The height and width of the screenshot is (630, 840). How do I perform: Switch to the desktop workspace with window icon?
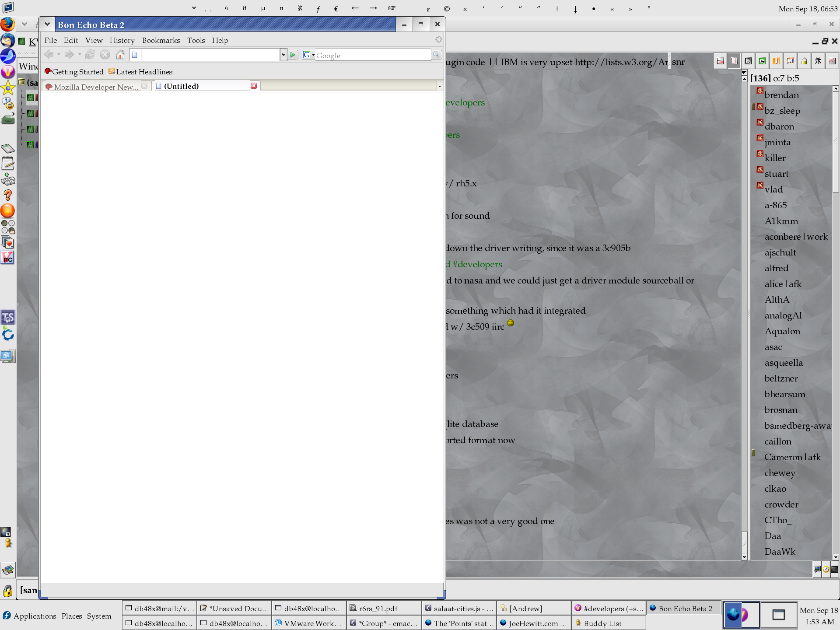coord(778,615)
